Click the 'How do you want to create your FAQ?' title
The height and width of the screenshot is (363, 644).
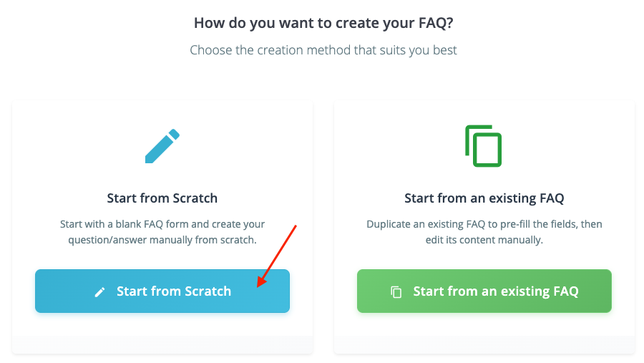(323, 23)
